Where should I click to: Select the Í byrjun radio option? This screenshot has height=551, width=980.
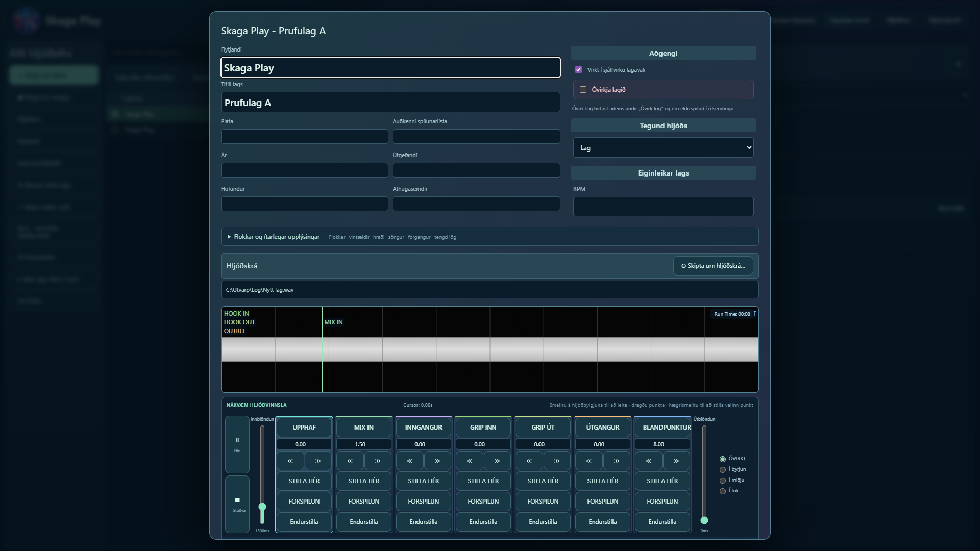point(723,470)
